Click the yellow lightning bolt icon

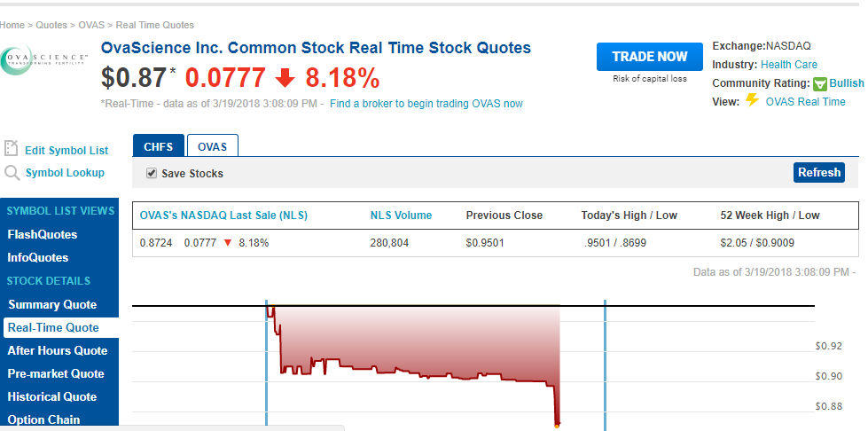(x=752, y=100)
